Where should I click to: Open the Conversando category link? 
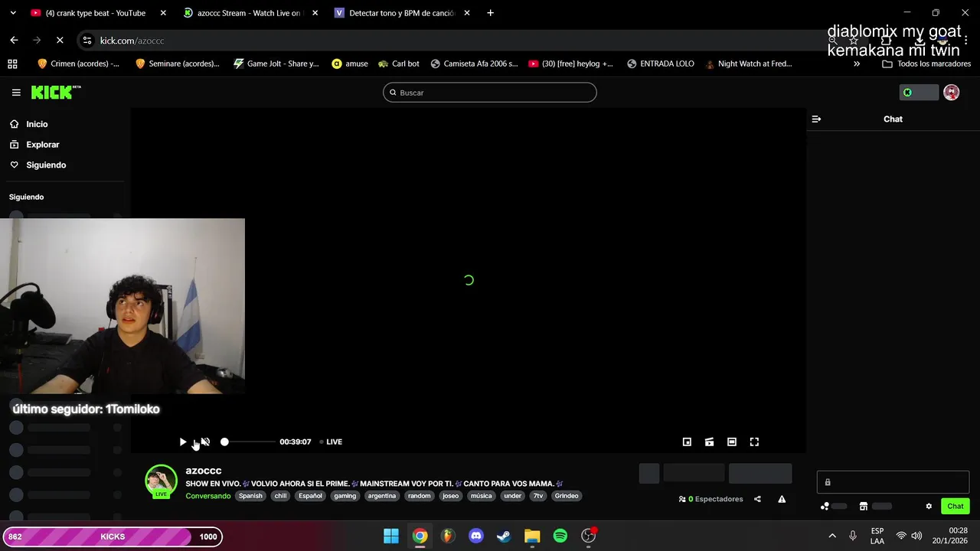pyautogui.click(x=207, y=496)
